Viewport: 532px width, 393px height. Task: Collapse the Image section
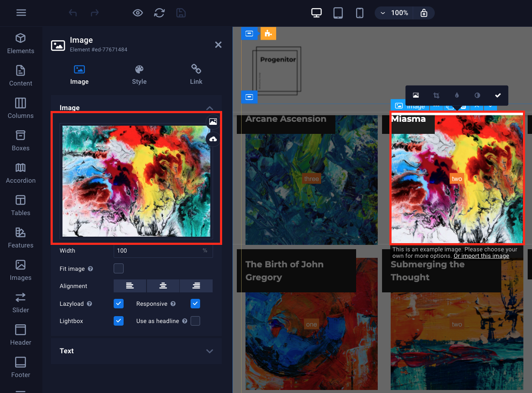pyautogui.click(x=210, y=108)
